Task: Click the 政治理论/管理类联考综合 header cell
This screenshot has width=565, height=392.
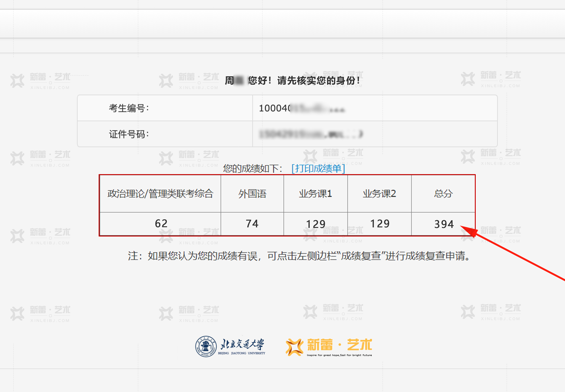Action: pos(160,194)
